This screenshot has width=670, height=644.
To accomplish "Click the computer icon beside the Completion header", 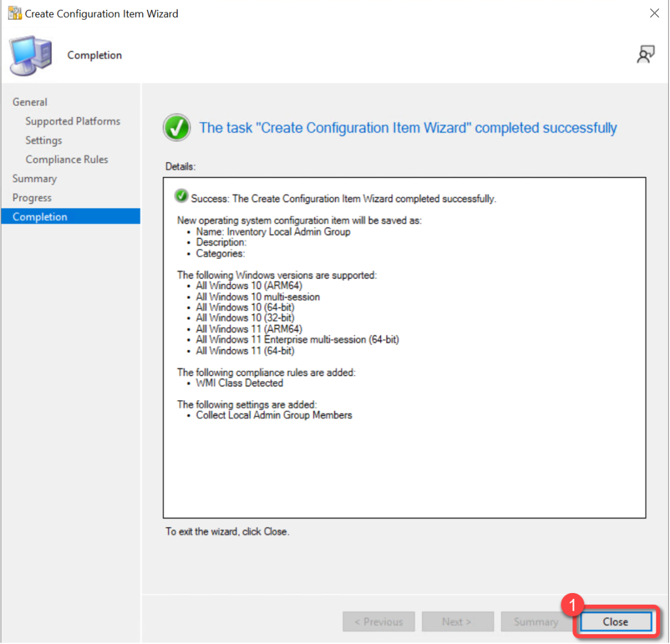I will pyautogui.click(x=32, y=56).
